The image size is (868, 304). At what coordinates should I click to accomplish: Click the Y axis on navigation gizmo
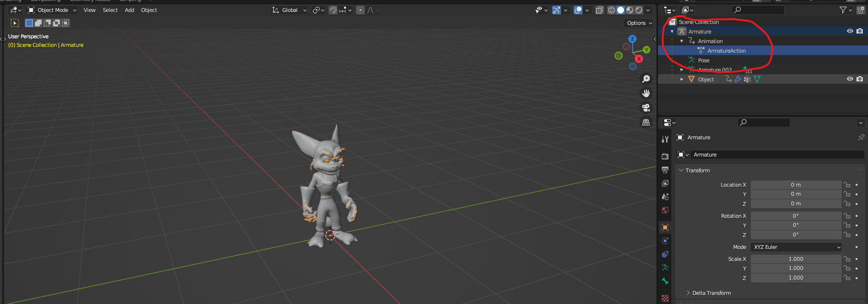(x=646, y=50)
